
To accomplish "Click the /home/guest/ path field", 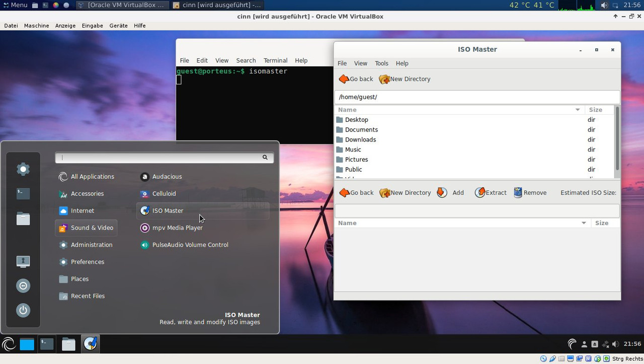I will coord(477,97).
